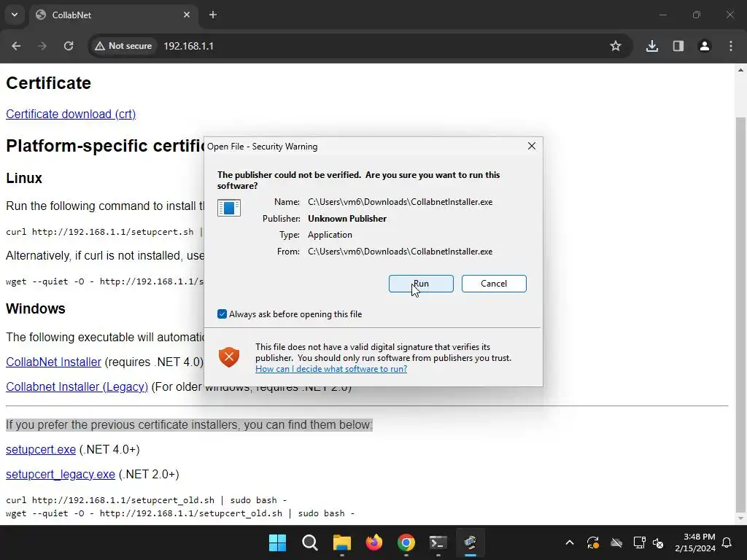
Task: Open the Terminal taskbar icon
Action: click(438, 542)
